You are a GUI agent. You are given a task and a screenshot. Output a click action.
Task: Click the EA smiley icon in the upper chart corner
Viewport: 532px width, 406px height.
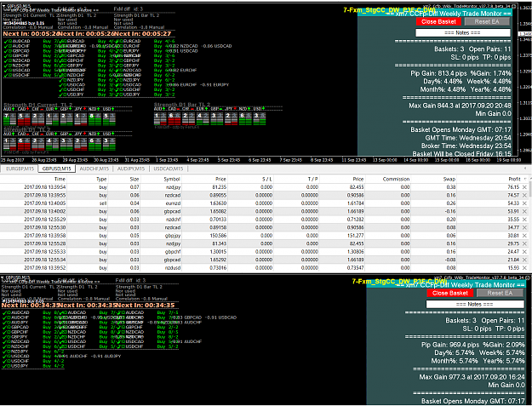(514, 6)
